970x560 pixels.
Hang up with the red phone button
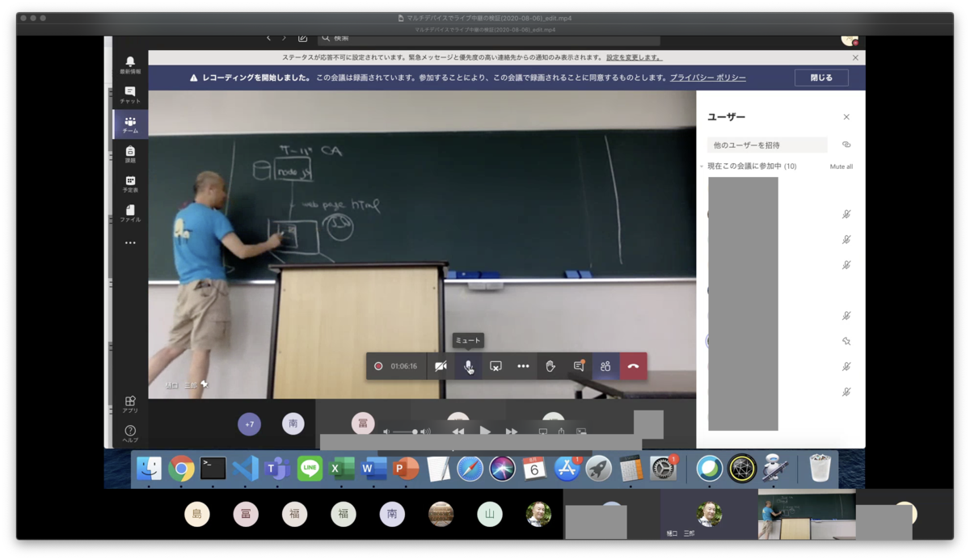click(633, 366)
